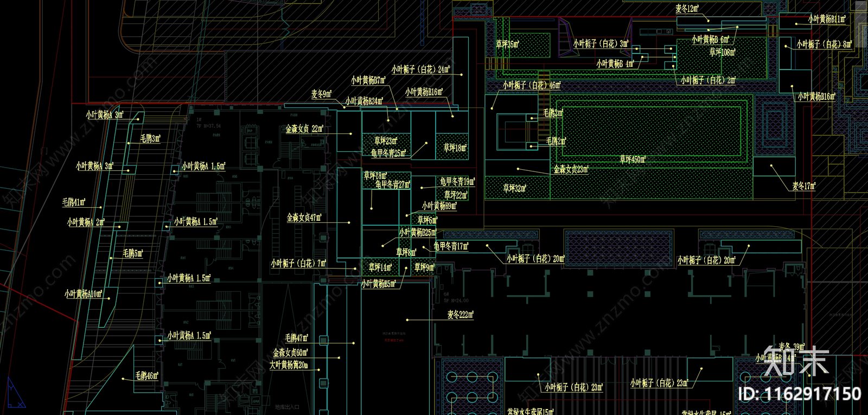Click the 小叶栀子(白花)2㎡ label
The height and width of the screenshot is (415, 868).
pos(709,80)
